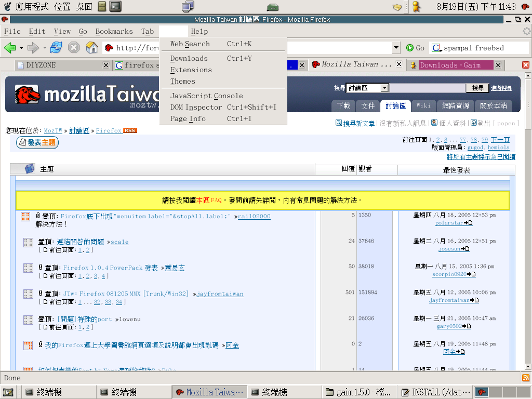Click the Mozilla Taiwan dinosaur logo
Screen dimensions: 532x399
point(27,95)
